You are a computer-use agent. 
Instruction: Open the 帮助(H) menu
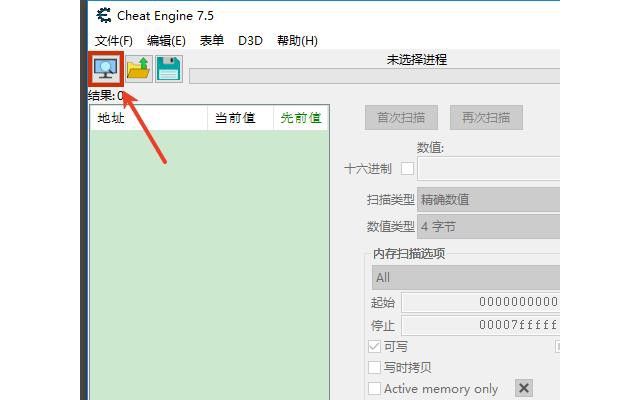coord(297,40)
